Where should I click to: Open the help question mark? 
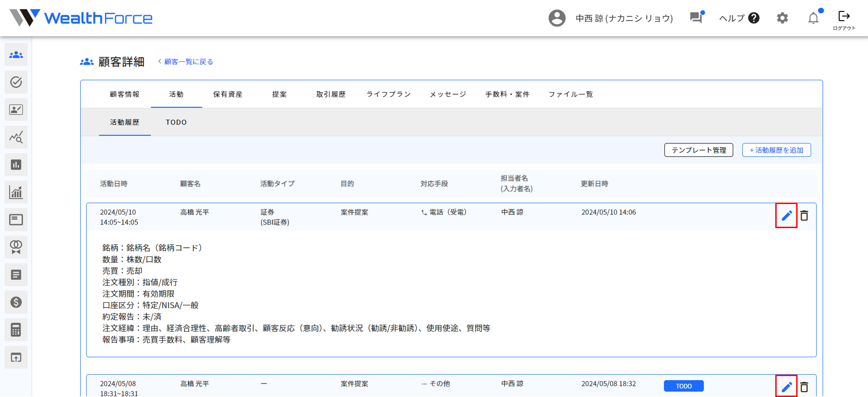[753, 18]
